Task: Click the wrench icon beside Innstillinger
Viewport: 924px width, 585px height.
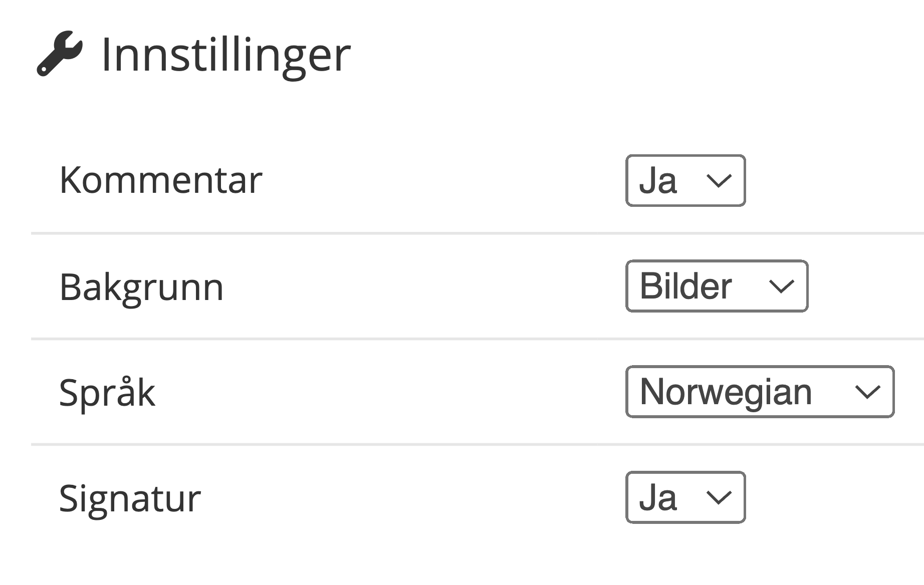Action: 59,54
